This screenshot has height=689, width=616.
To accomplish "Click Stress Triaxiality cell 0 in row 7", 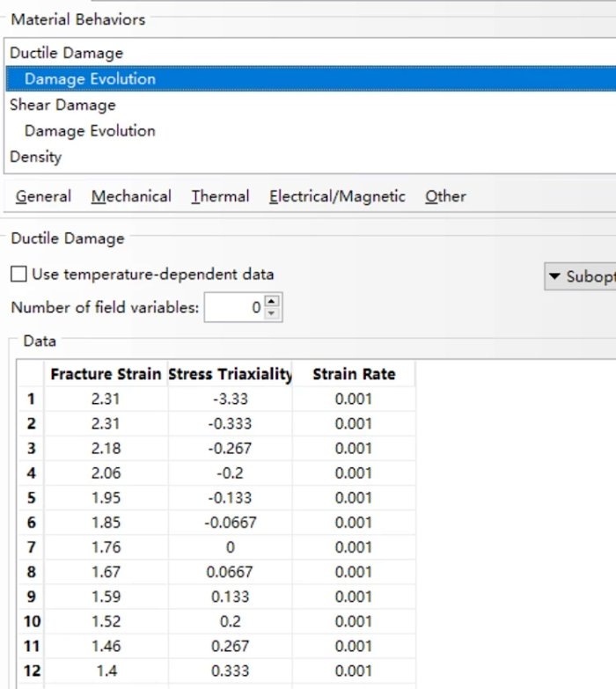I will coord(230,547).
